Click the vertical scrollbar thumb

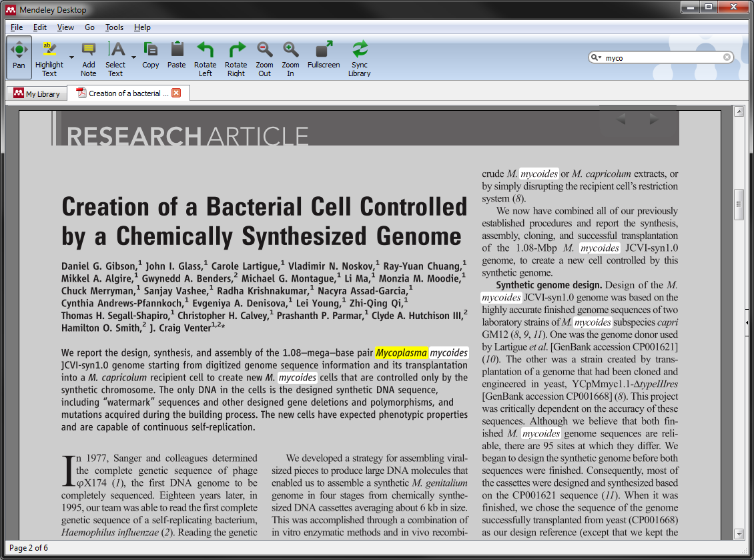point(739,204)
